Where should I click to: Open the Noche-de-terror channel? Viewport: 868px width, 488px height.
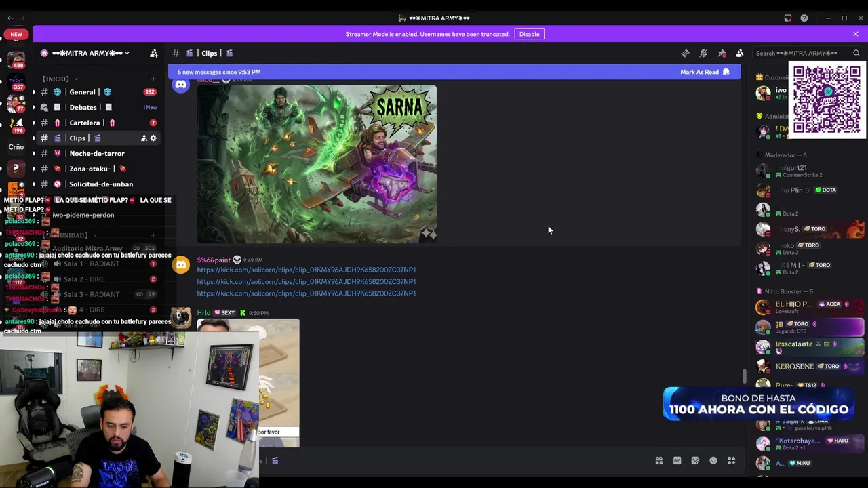(98, 153)
